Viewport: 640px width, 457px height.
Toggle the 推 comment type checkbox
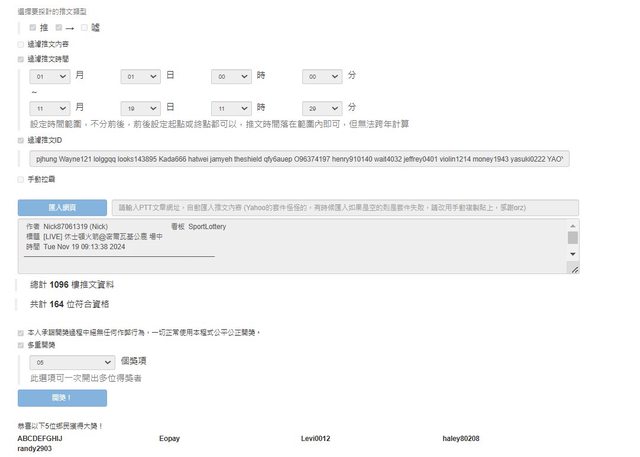33,28
